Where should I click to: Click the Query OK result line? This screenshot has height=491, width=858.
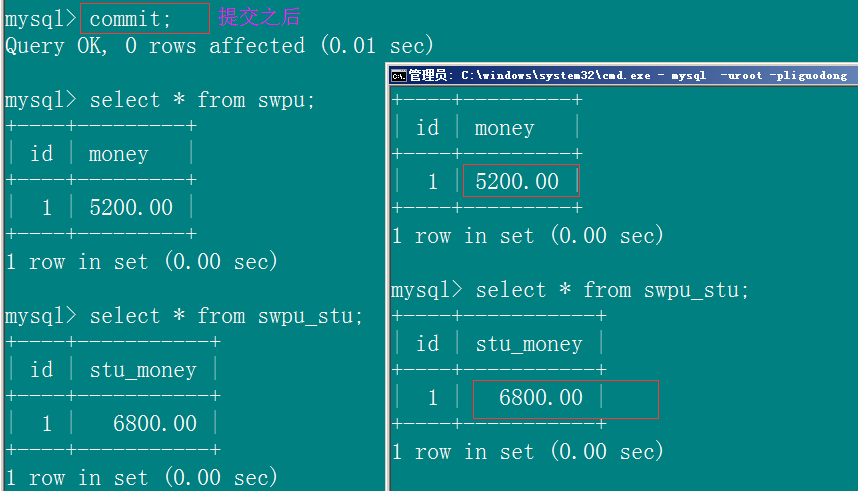coord(219,45)
